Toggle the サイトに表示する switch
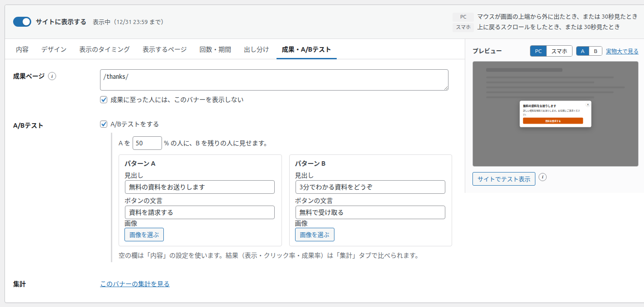The image size is (644, 307). [22, 22]
